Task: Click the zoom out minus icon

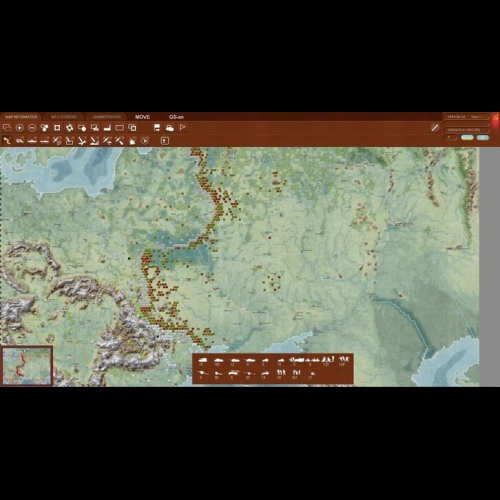Action: pyautogui.click(x=32, y=128)
